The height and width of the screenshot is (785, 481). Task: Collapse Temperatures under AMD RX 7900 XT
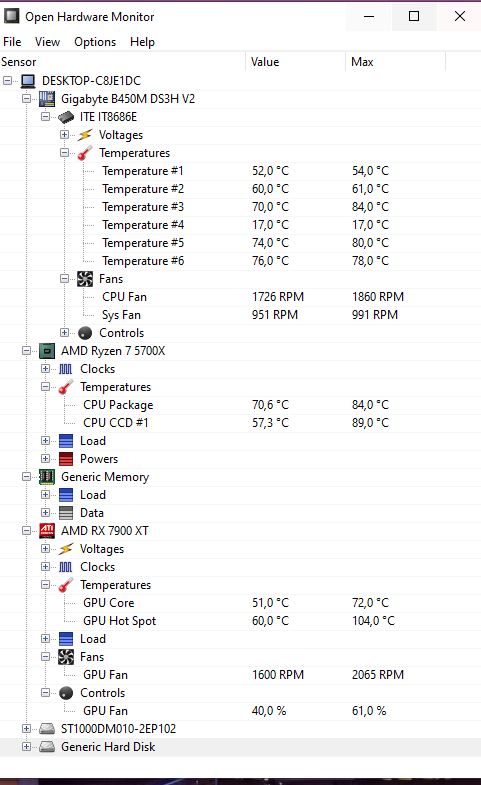click(x=46, y=584)
